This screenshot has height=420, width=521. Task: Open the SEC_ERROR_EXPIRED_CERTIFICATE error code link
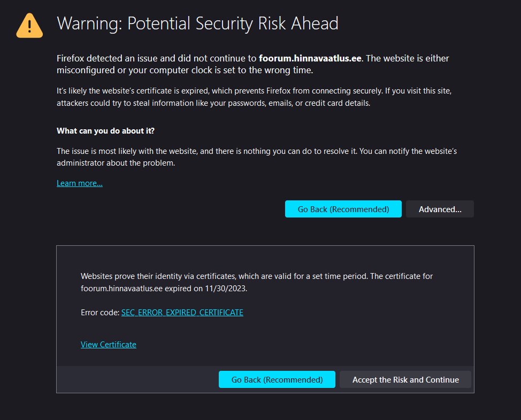[182, 313]
